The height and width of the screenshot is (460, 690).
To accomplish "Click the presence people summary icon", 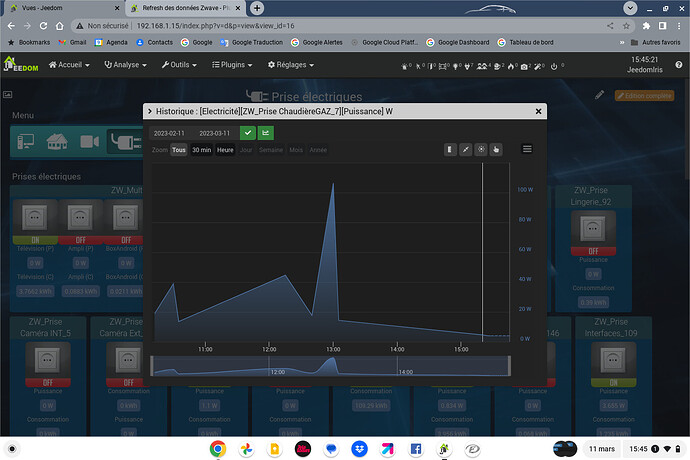I will point(482,66).
